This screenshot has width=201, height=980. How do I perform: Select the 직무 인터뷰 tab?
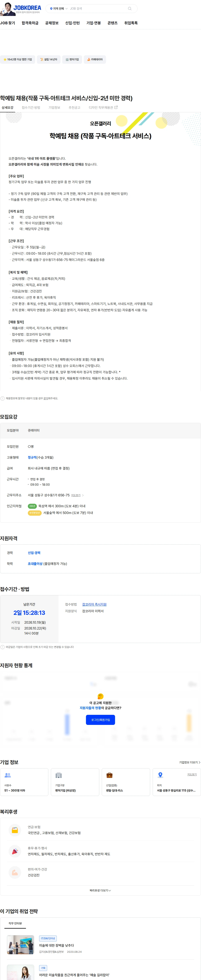(x=15, y=923)
